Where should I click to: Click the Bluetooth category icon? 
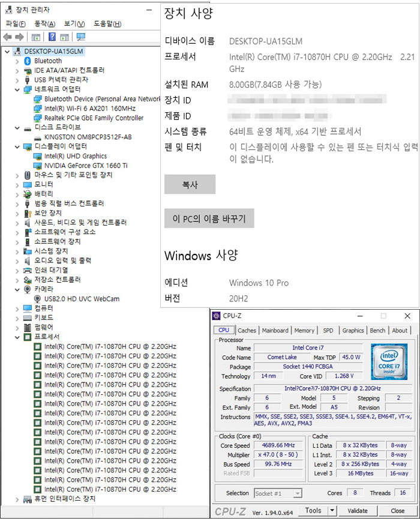pyautogui.click(x=28, y=61)
